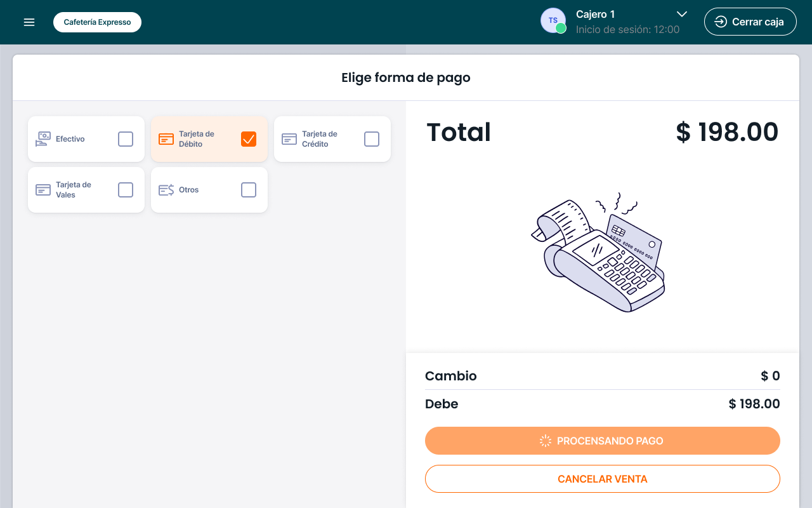Click the cash icon for Efectivo

tap(43, 139)
